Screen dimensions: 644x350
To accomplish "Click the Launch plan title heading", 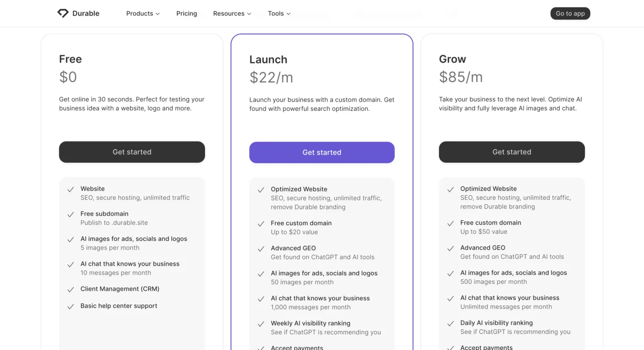I will click(x=268, y=59).
